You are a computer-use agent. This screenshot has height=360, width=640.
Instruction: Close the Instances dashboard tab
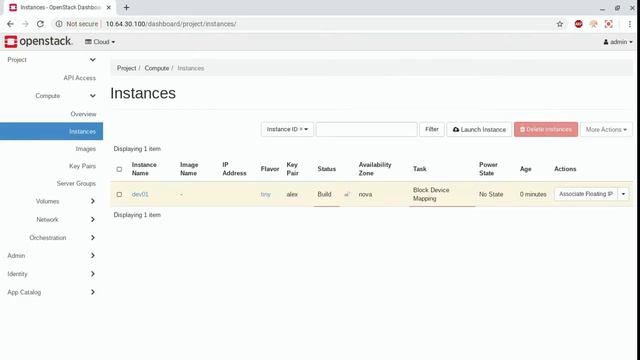click(109, 7)
